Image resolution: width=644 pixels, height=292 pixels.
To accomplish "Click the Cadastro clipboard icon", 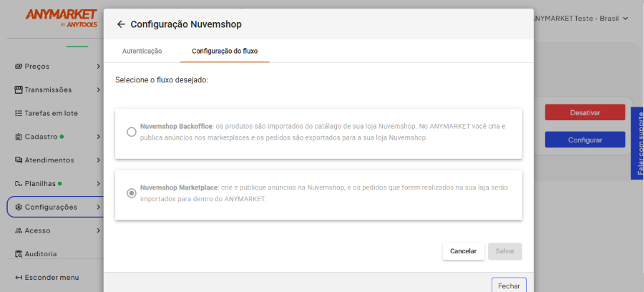I will [19, 137].
